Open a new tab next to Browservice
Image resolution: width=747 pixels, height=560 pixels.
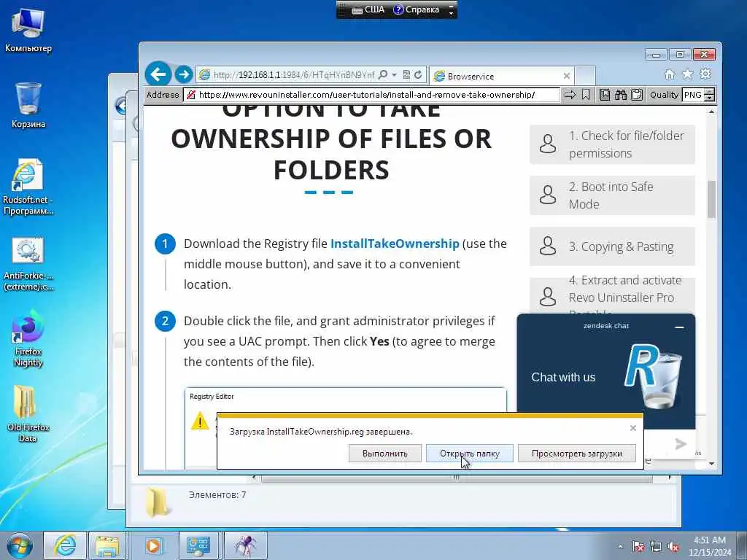(585, 76)
